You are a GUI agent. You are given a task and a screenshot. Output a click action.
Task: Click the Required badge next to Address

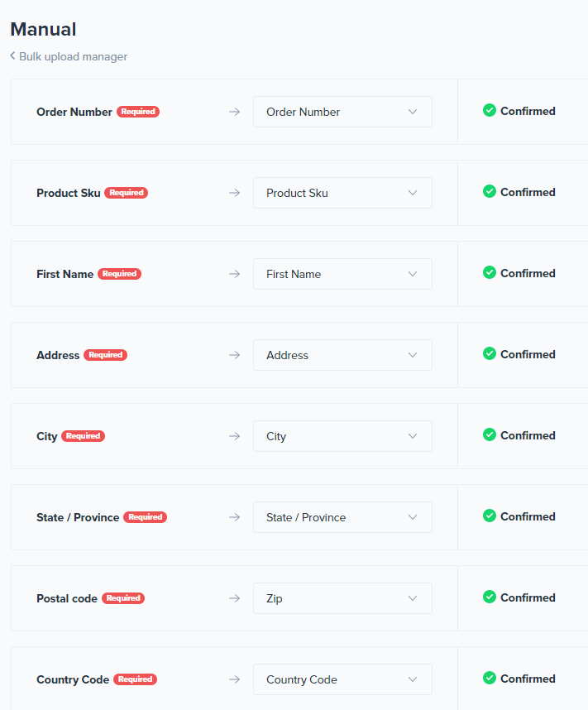[106, 355]
